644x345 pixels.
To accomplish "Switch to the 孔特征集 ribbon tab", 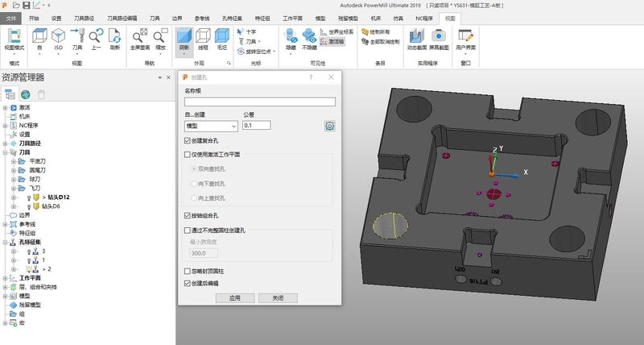I will 232,19.
